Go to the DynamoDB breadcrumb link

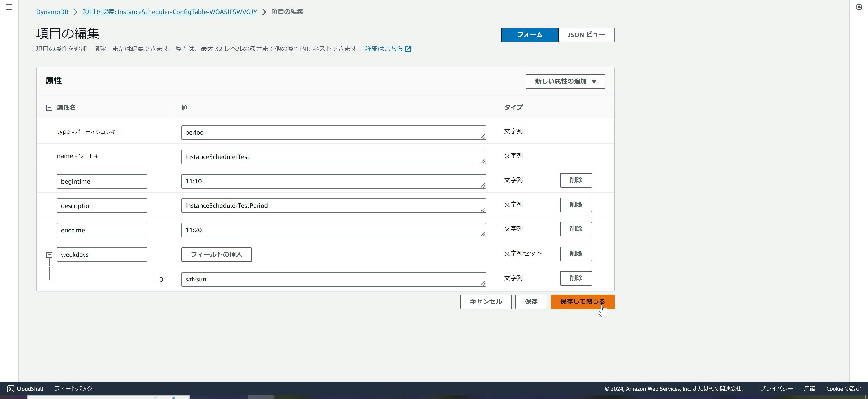pyautogui.click(x=52, y=12)
